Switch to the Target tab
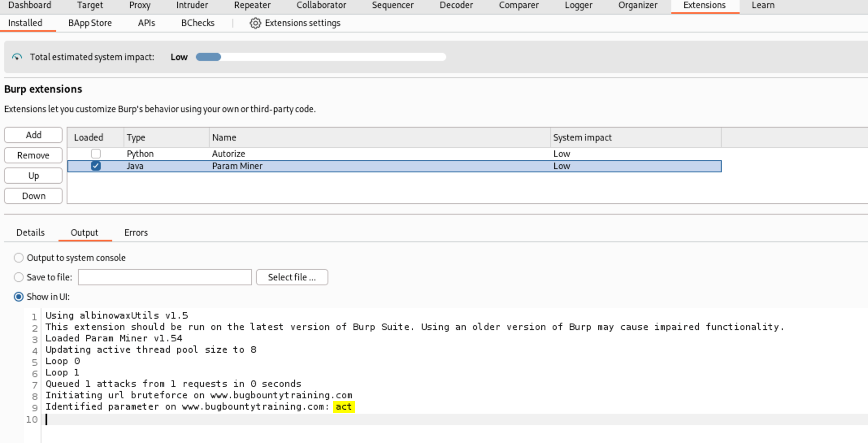This screenshot has width=868, height=443. (90, 5)
